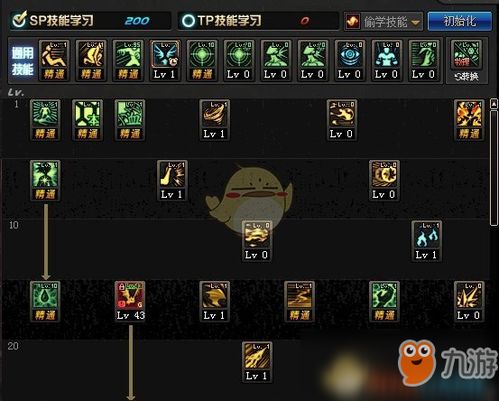
Task: Select the TP技能学习 radio option
Action: click(188, 21)
